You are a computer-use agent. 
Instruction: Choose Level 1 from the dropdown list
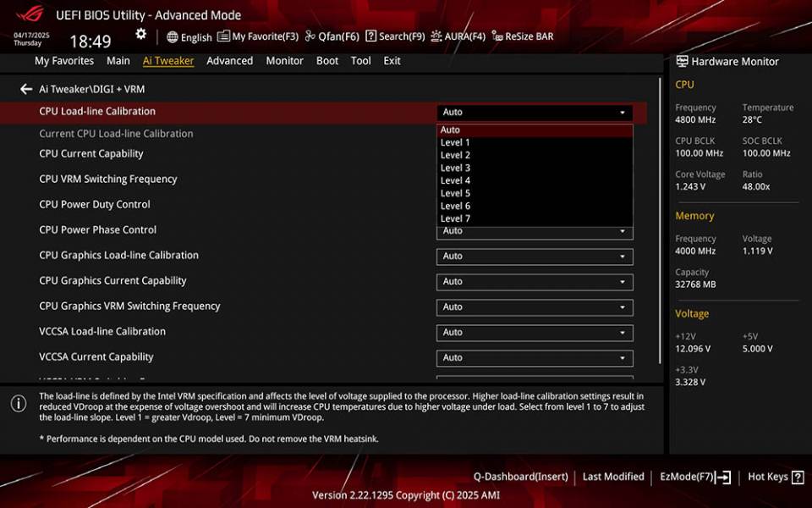[x=535, y=142]
